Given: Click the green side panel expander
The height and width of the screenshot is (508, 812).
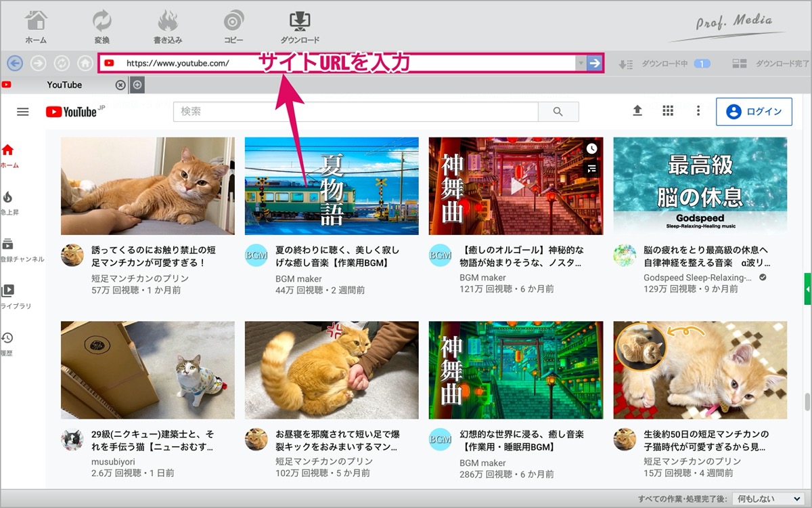Looking at the screenshot, I should coord(808,289).
